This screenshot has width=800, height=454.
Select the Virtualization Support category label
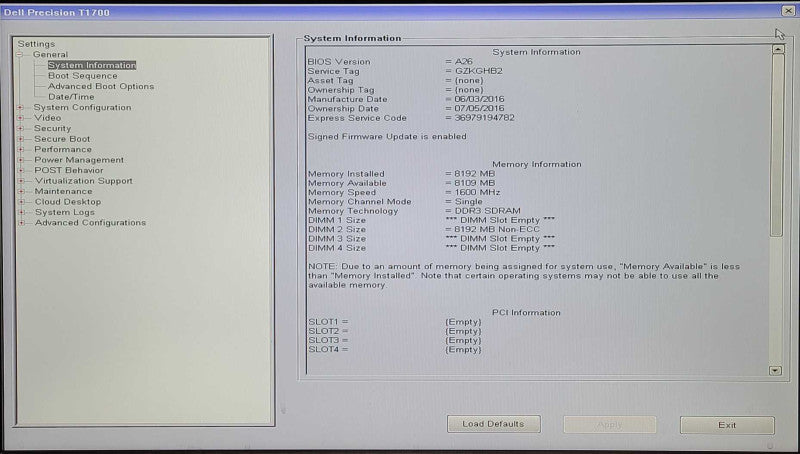pyautogui.click(x=84, y=181)
